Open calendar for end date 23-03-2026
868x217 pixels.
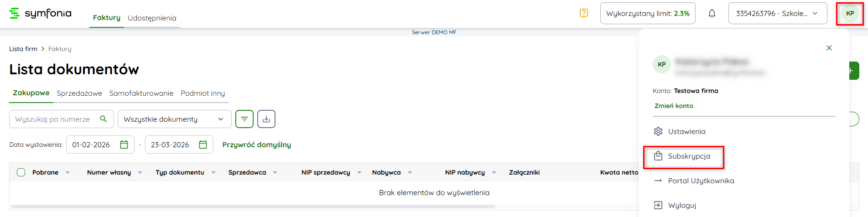point(203,145)
